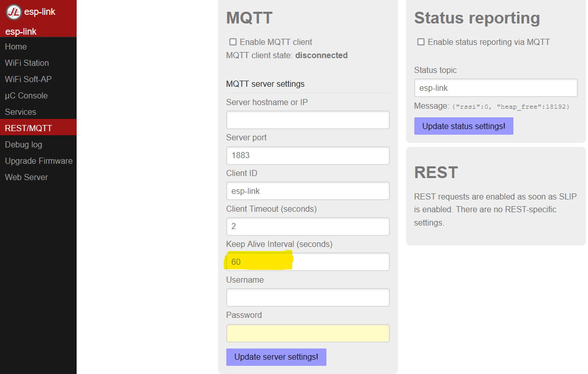Open the Debug log page
The height and width of the screenshot is (374, 588).
[x=23, y=144]
